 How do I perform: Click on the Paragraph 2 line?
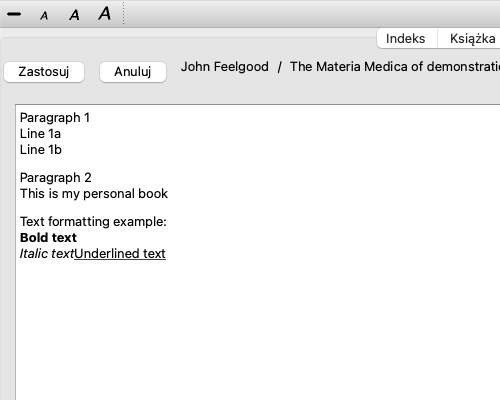pyautogui.click(x=56, y=178)
